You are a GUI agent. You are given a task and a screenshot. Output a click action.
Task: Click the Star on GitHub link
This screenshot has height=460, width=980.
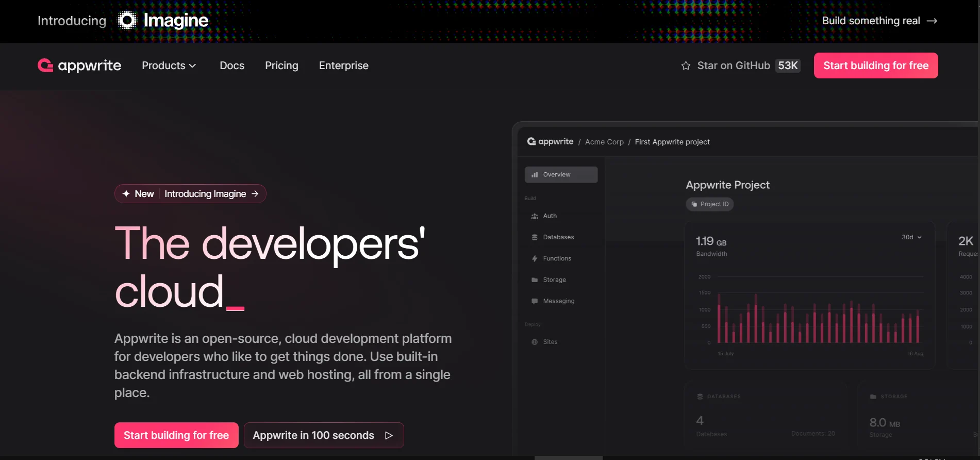tap(740, 65)
